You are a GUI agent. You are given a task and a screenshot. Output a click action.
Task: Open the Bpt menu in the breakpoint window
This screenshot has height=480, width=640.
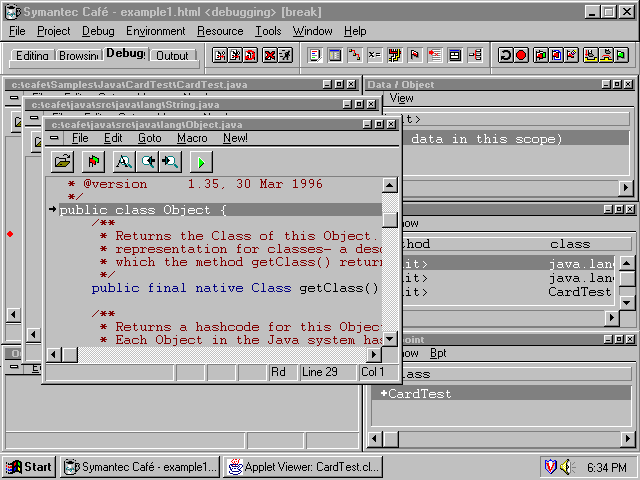(438, 353)
